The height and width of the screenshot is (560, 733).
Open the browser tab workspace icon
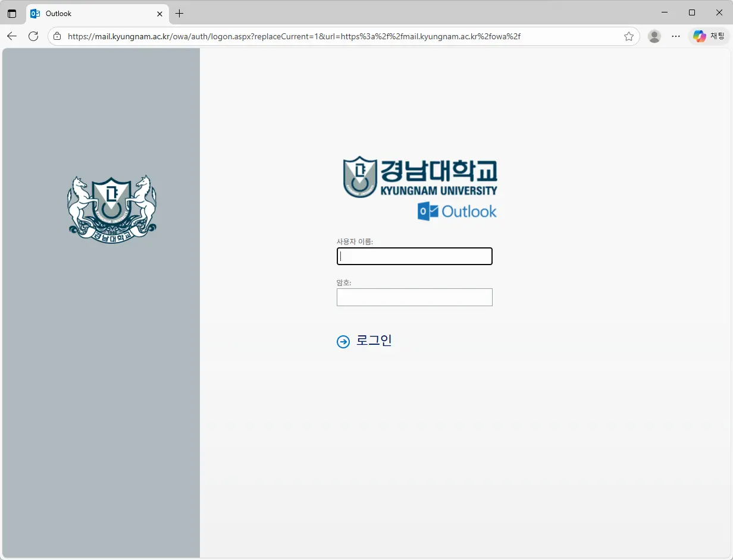tap(12, 13)
